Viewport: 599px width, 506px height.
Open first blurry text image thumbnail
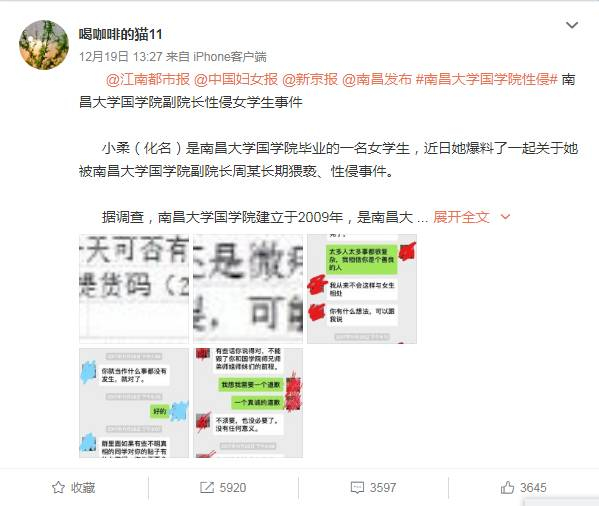[134, 289]
